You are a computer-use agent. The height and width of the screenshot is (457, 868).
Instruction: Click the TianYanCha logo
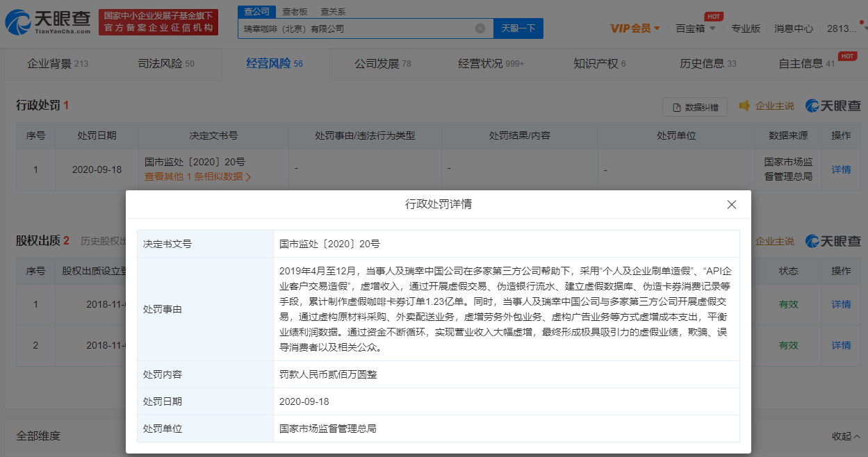point(47,22)
